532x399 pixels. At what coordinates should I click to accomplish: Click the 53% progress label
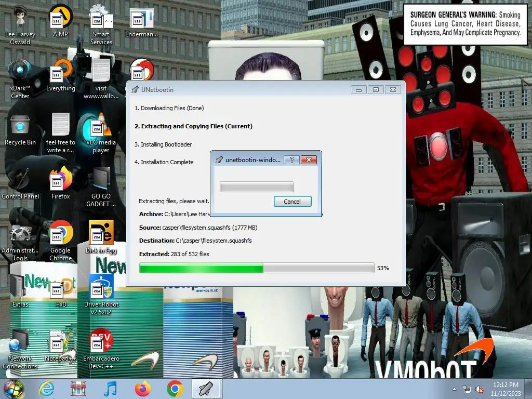point(383,269)
